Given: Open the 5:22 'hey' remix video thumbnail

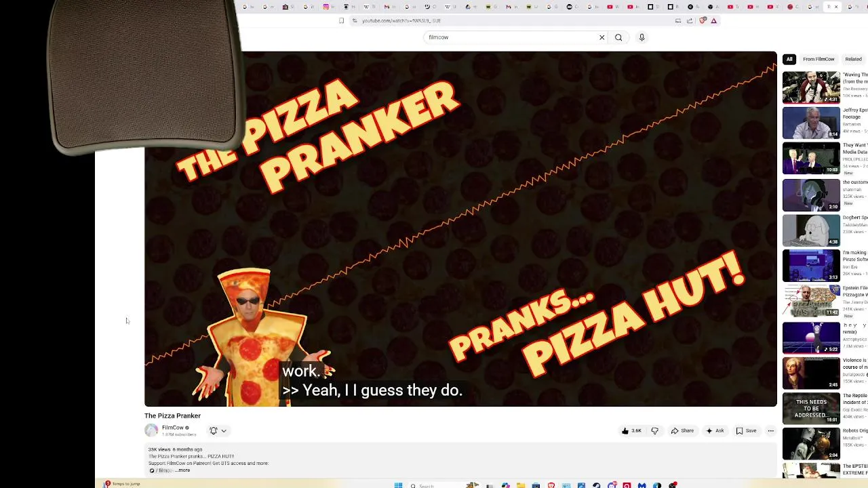Looking at the screenshot, I should point(811,338).
